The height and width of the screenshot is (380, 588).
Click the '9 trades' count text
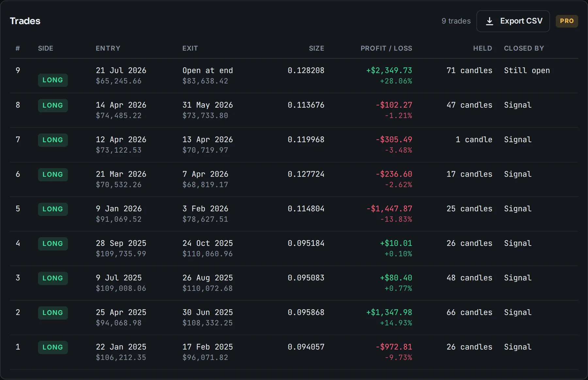click(x=456, y=21)
